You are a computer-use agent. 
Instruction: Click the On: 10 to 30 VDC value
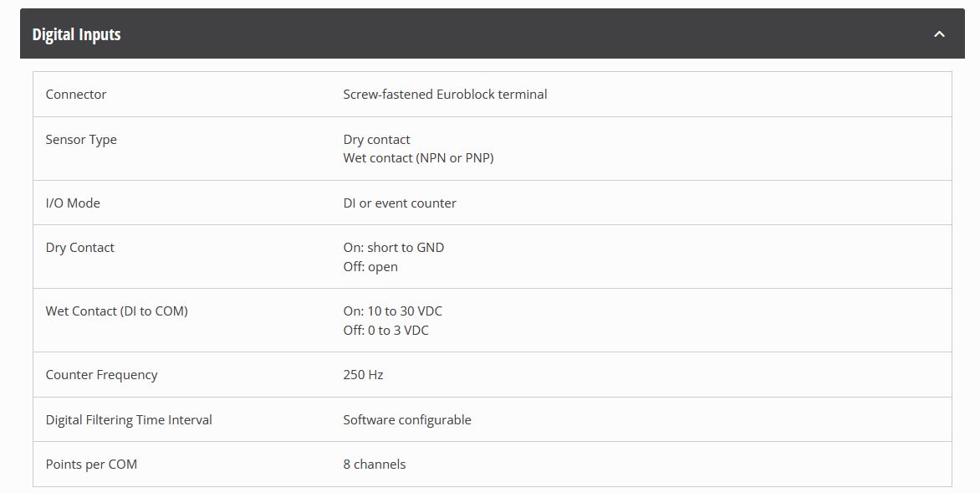[392, 311]
